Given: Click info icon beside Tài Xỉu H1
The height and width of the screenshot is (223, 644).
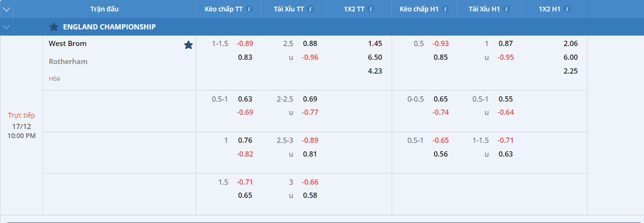Looking at the screenshot, I should (x=506, y=9).
